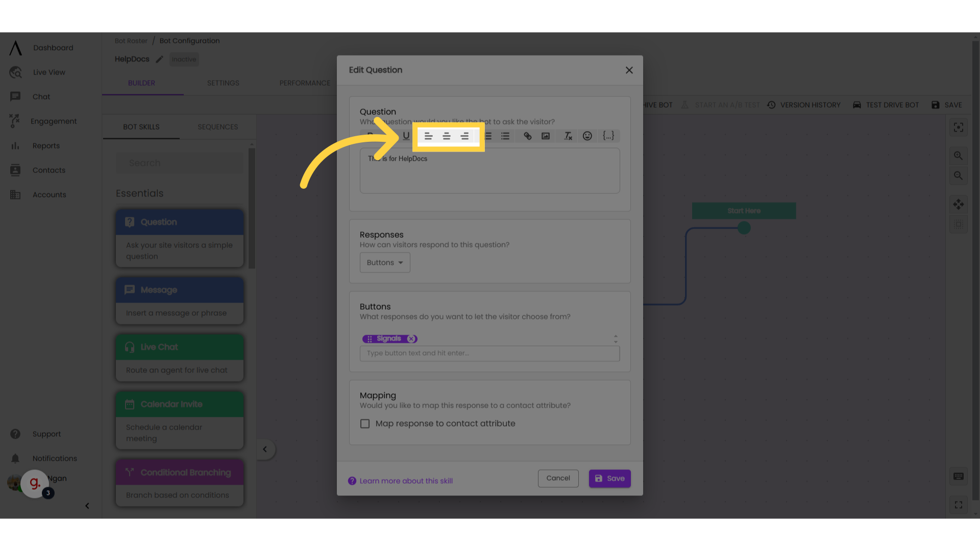Click the unordered list icon
This screenshot has width=980, height=551.
[x=505, y=136]
